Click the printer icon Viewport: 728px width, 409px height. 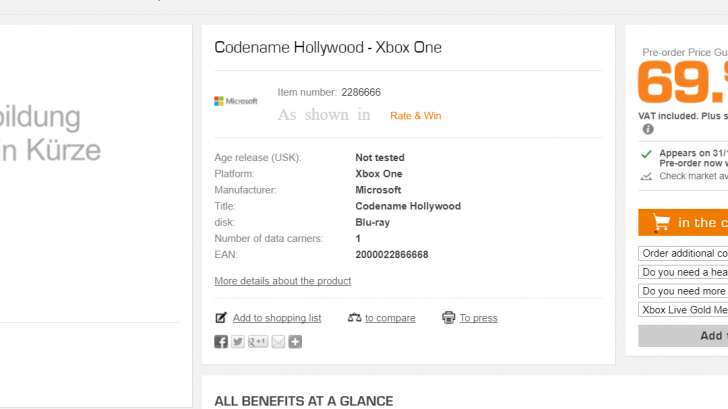click(x=448, y=318)
